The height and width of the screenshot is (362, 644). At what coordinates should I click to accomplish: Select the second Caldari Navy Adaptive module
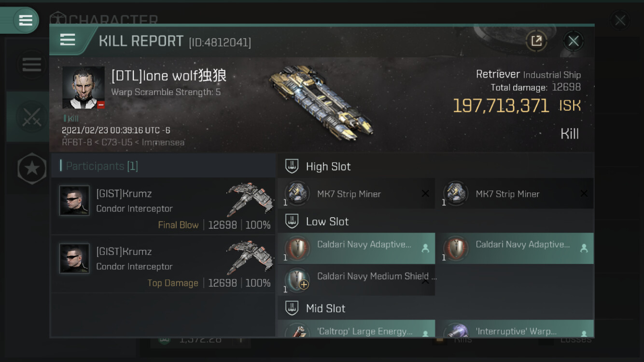click(x=515, y=248)
